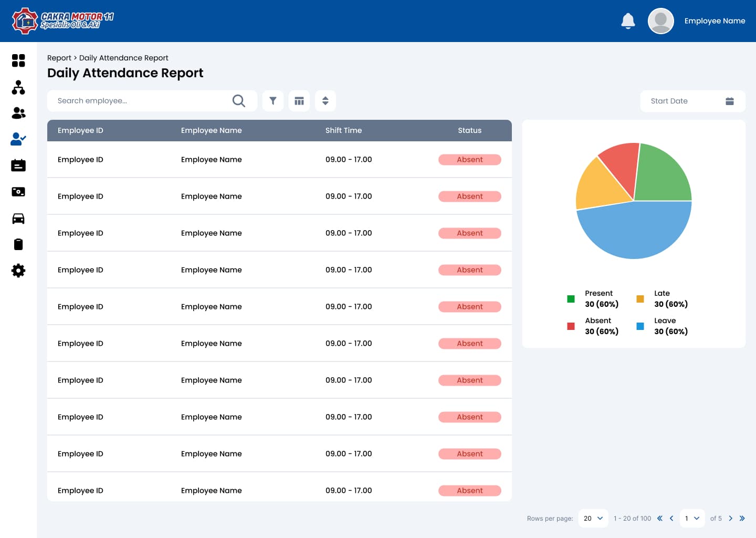Click the Present legend label
The image size is (756, 538).
coord(599,293)
